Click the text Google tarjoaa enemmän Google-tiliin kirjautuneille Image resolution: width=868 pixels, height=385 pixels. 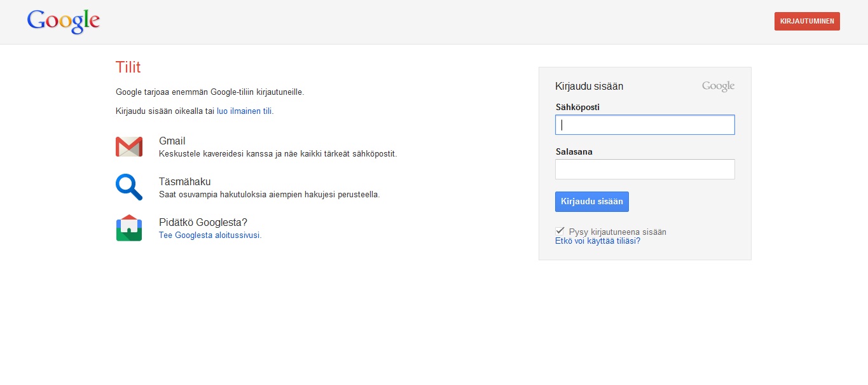(x=210, y=92)
